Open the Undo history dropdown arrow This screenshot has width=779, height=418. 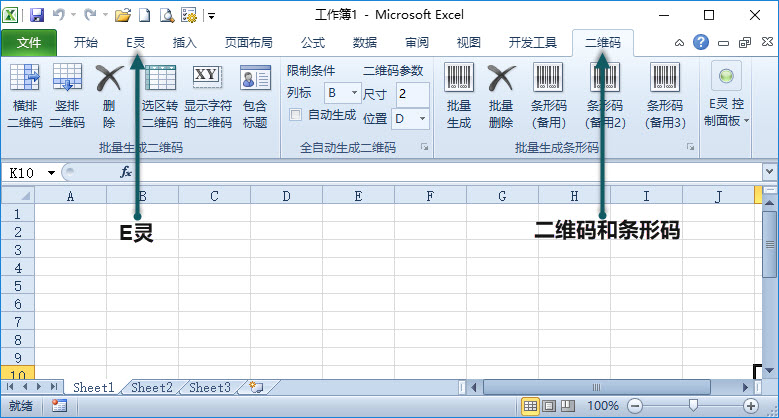coord(74,15)
